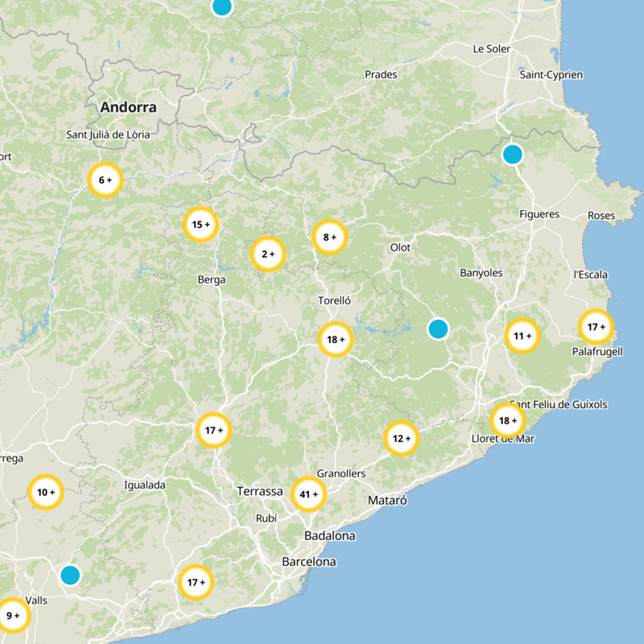This screenshot has height=644, width=644.
Task: Open the 41 + cluster beside Terrassa
Action: [308, 494]
